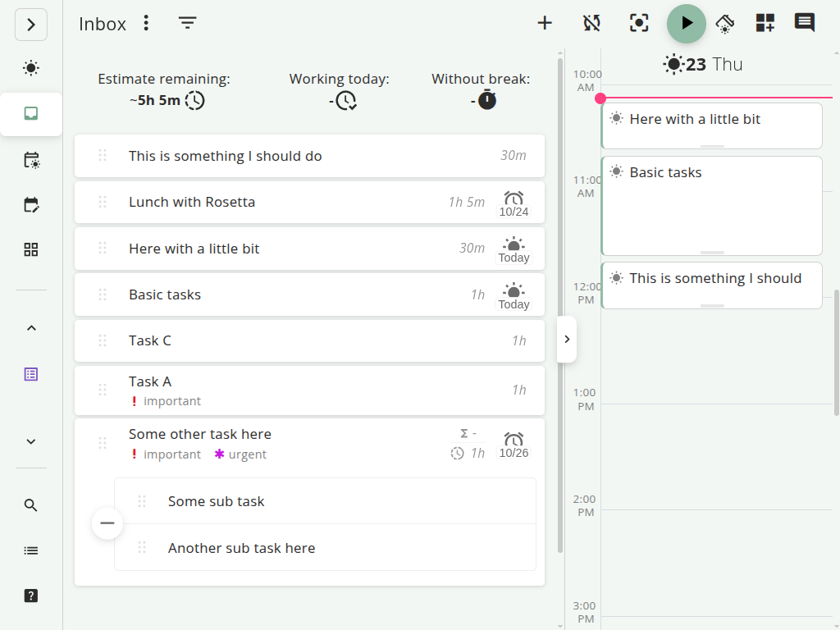Enter Focus Mode from the toolbar
This screenshot has height=630, width=840.
(639, 23)
